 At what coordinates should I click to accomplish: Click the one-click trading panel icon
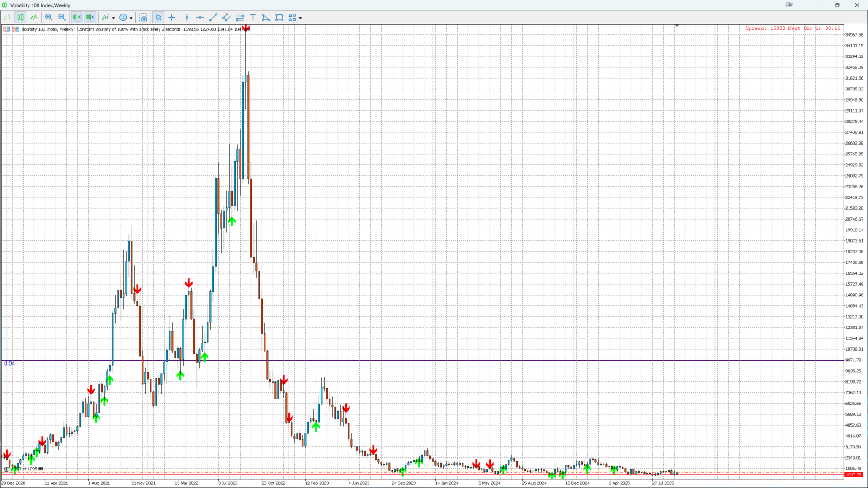16,29
